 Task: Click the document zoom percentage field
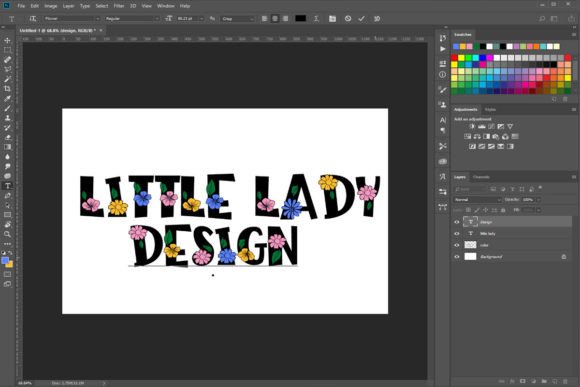tap(25, 383)
